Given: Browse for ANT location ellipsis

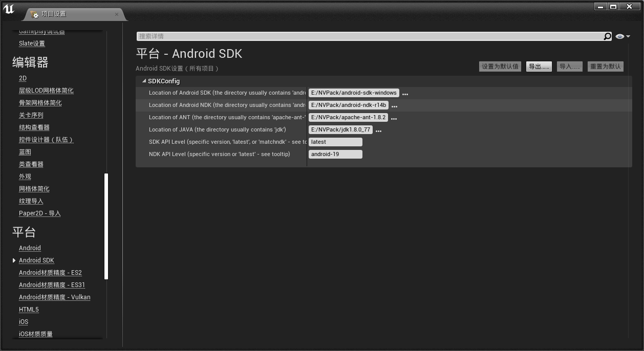Looking at the screenshot, I should pos(394,118).
